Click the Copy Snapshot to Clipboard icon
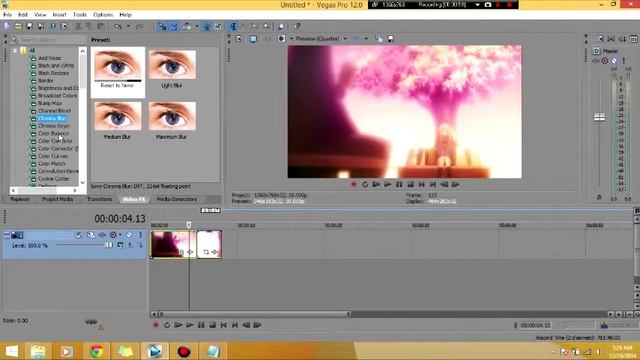This screenshot has width=640, height=360. 379,39
